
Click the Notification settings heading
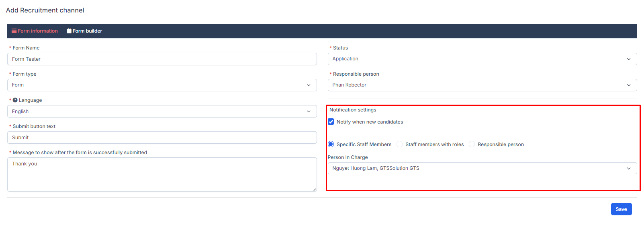(353, 110)
